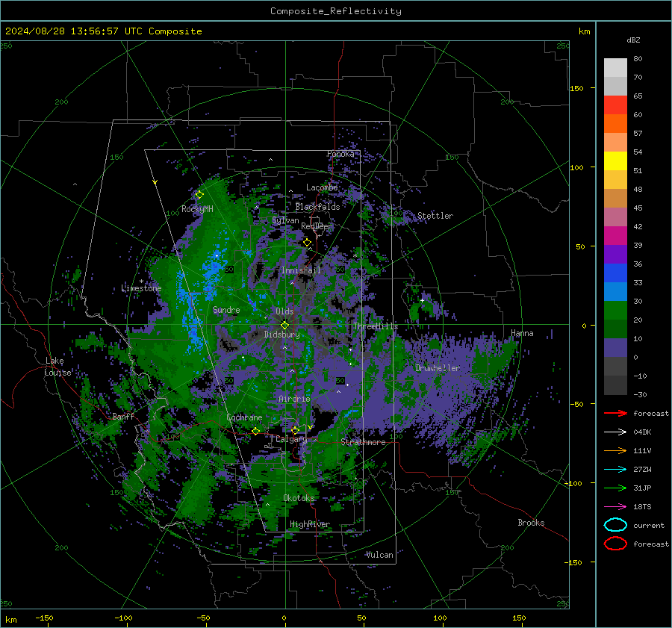The height and width of the screenshot is (628, 672).
Task: Click the dBZ legend heading
Action: [x=633, y=40]
